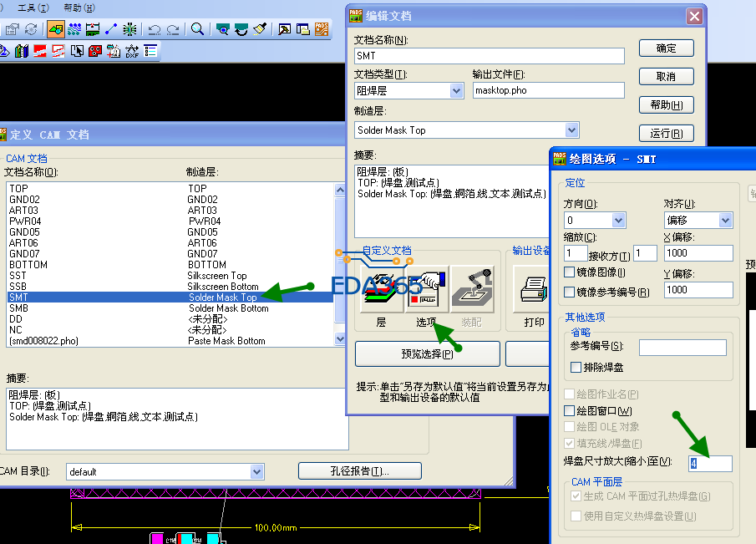Click the Cycle selection toolbar icon

tap(31, 29)
